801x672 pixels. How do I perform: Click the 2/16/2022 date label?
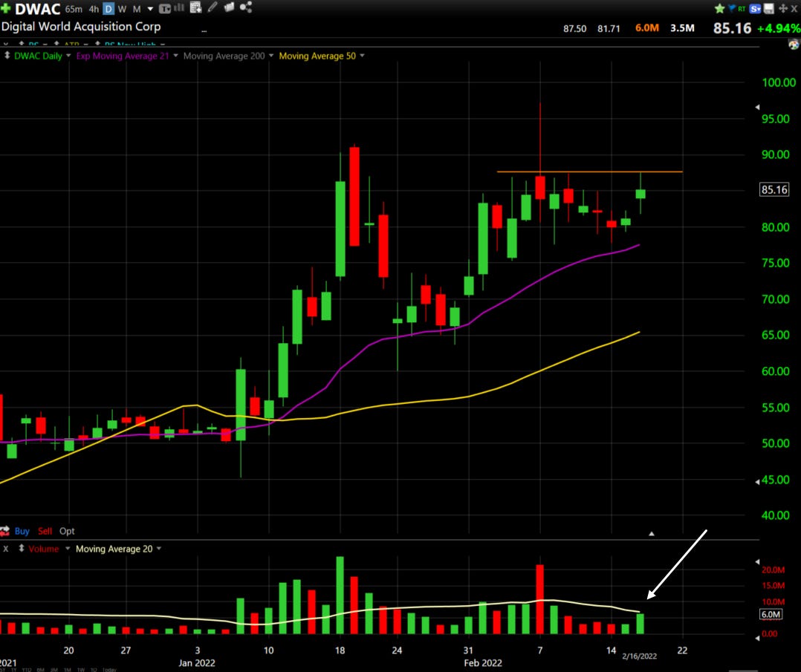[640, 656]
